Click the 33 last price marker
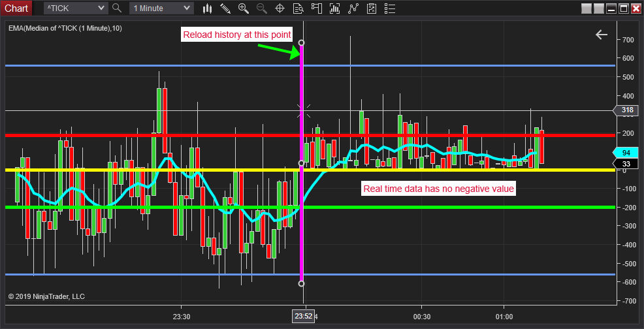 tap(626, 164)
